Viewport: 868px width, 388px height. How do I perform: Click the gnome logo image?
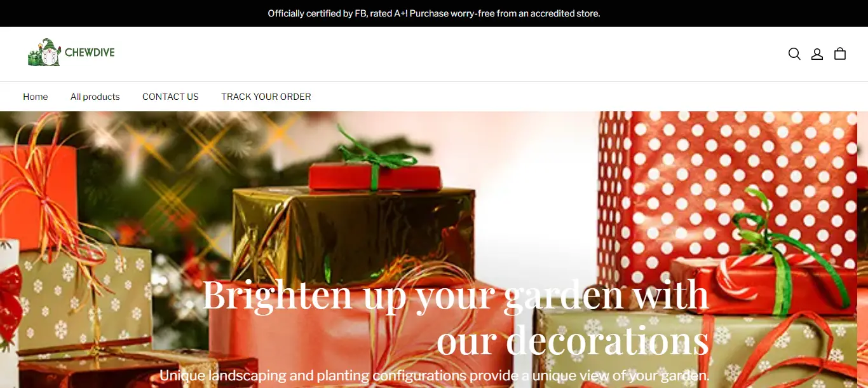44,53
